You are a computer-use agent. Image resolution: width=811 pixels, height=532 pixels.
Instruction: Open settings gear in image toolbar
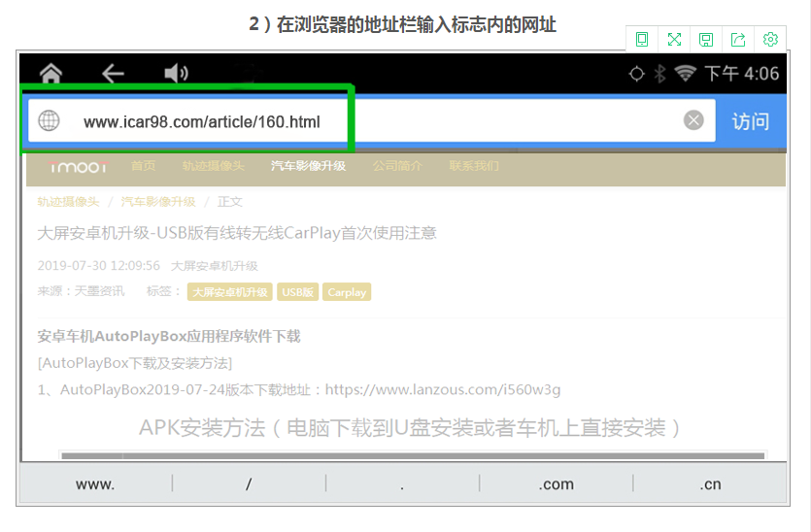(x=770, y=39)
